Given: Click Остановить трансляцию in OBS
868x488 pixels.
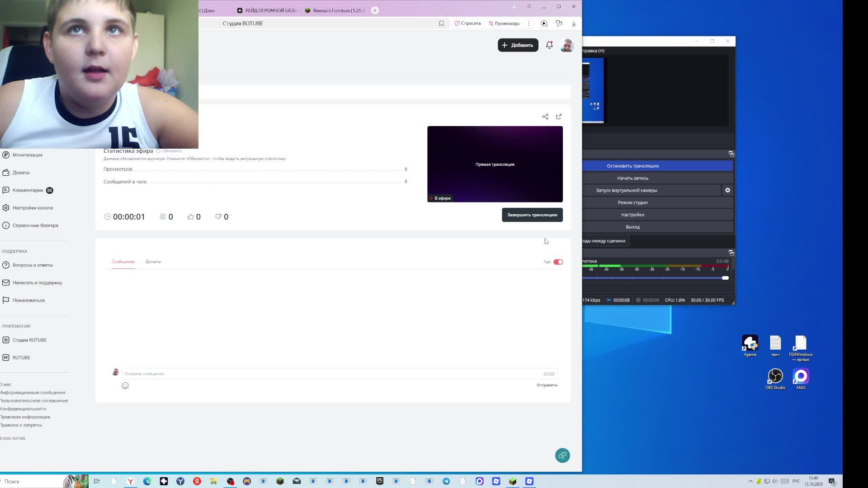Looking at the screenshot, I should pos(632,166).
